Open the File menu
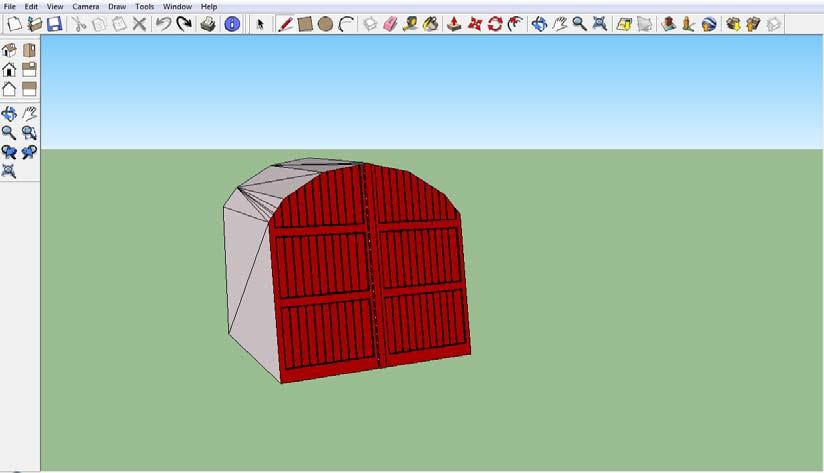The image size is (824, 473). (9, 7)
